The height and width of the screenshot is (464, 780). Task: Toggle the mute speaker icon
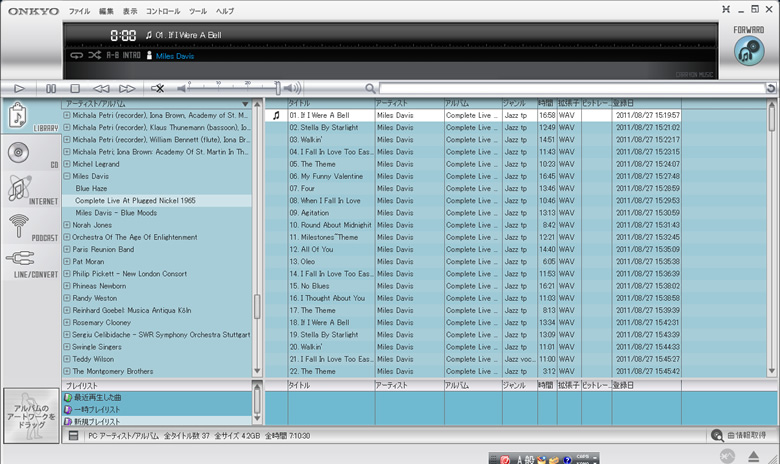tap(158, 89)
